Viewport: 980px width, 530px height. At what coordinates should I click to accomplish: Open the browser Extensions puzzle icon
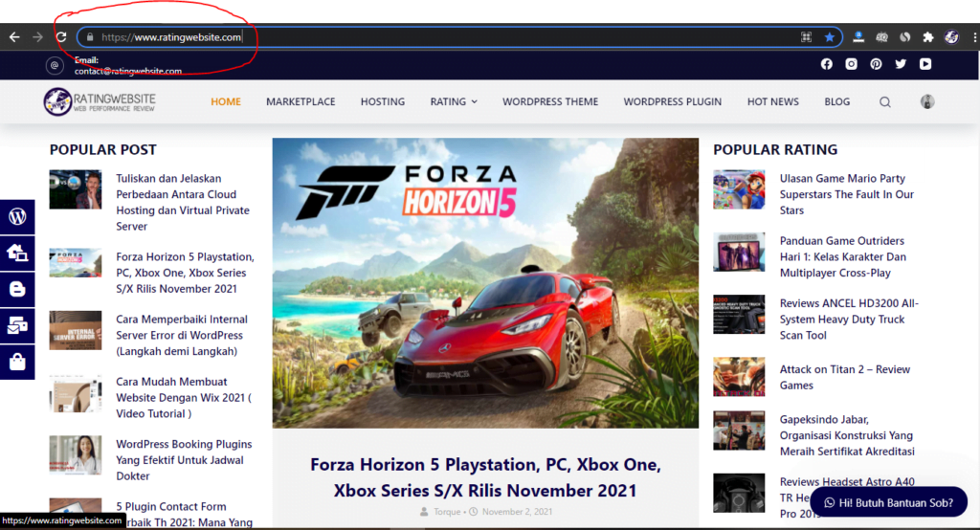927,37
